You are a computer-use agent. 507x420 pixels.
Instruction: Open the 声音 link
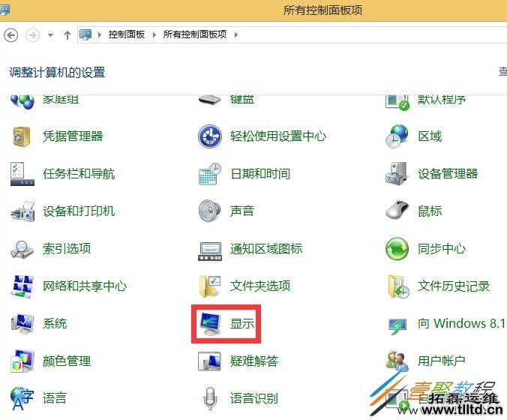tap(242, 211)
